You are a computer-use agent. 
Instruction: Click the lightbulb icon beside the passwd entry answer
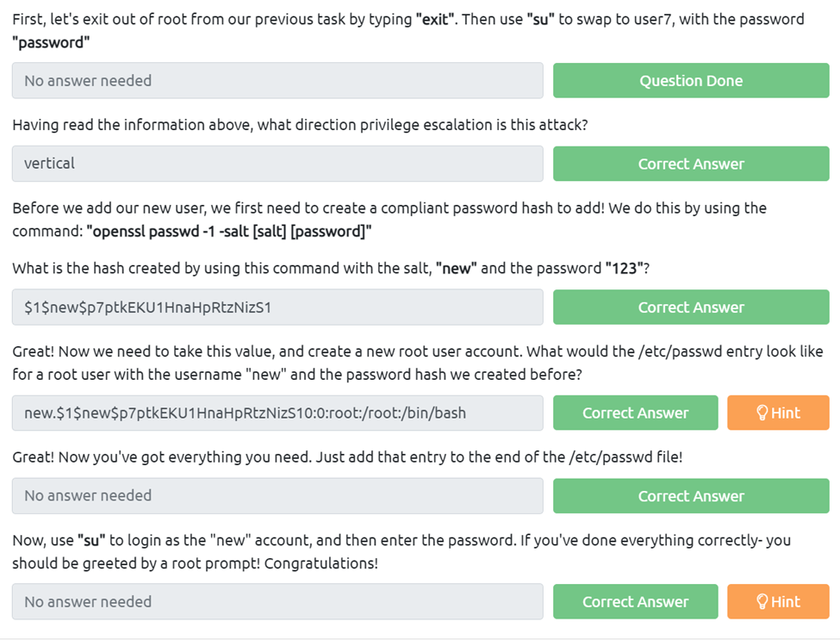tap(762, 413)
